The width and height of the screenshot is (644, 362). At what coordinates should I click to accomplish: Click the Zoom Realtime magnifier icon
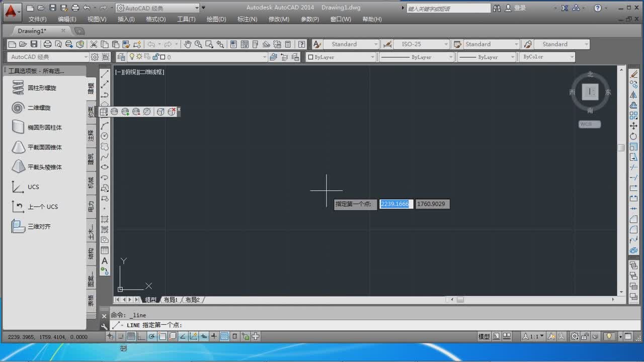point(198,44)
